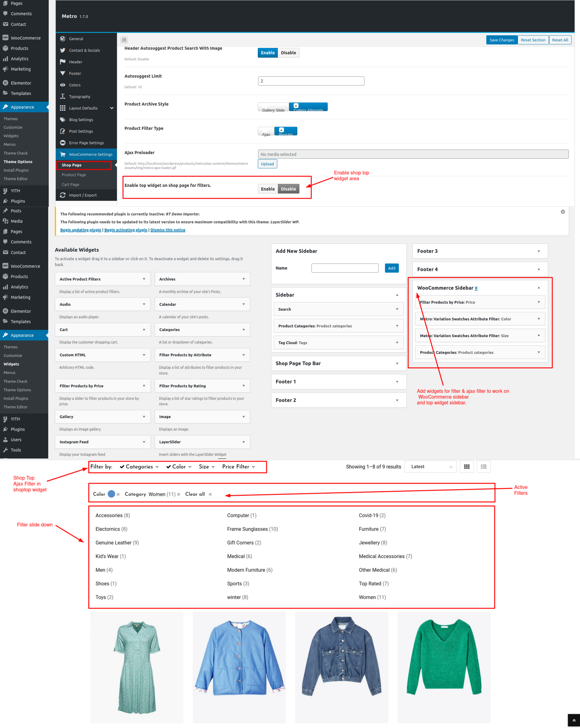This screenshot has height=728, width=580.
Task: Click the Typography text icon
Action: pos(63,96)
